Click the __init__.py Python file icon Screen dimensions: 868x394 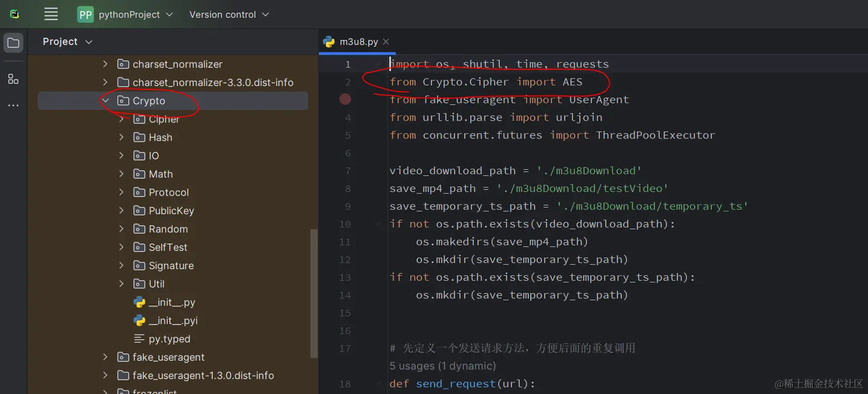point(139,302)
